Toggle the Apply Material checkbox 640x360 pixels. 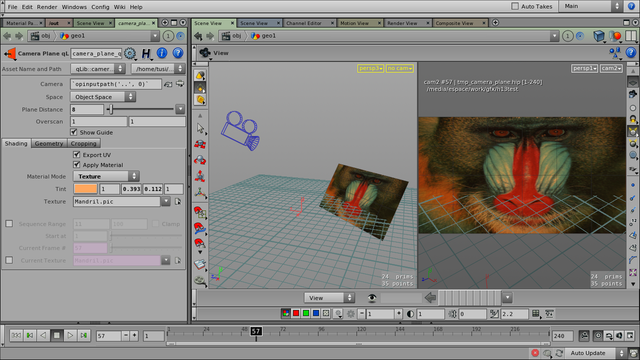(76, 164)
